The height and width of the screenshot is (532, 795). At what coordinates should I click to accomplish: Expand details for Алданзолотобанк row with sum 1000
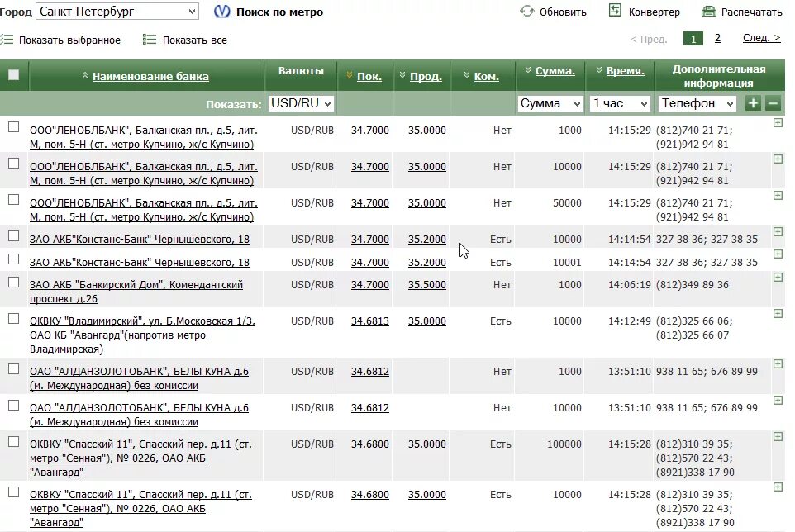click(778, 363)
